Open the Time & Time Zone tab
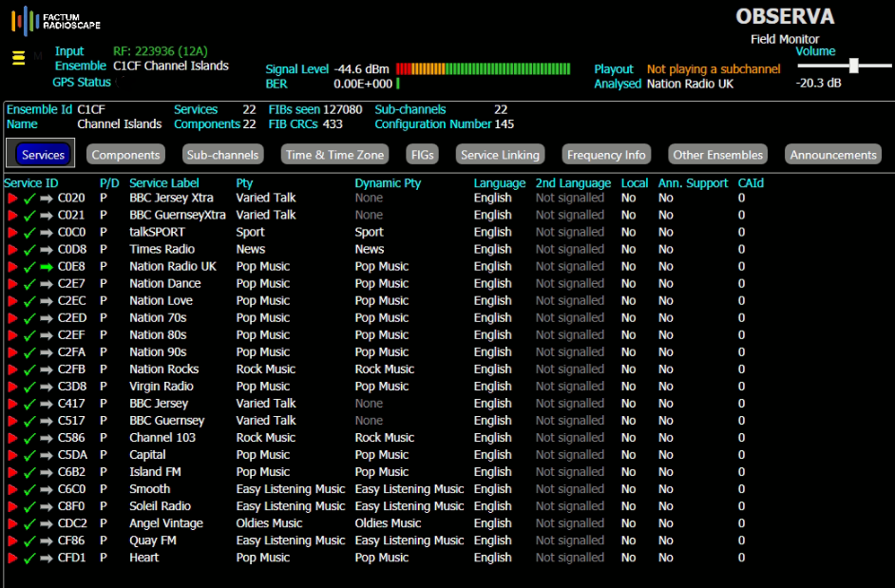895x588 pixels. click(x=335, y=155)
